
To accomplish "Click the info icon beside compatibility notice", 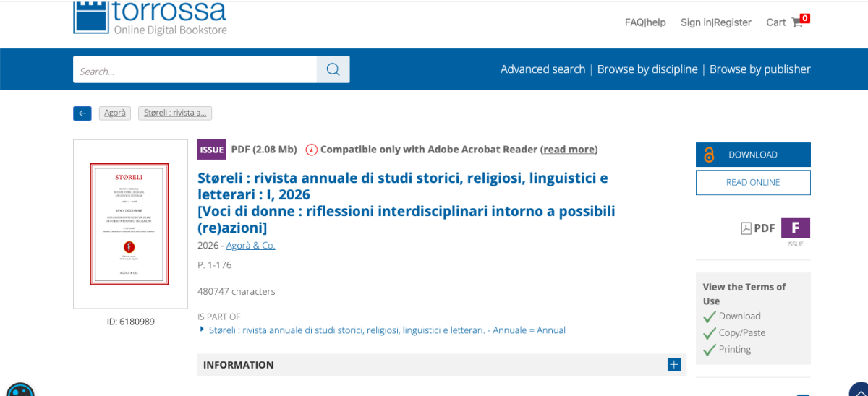I will [311, 150].
